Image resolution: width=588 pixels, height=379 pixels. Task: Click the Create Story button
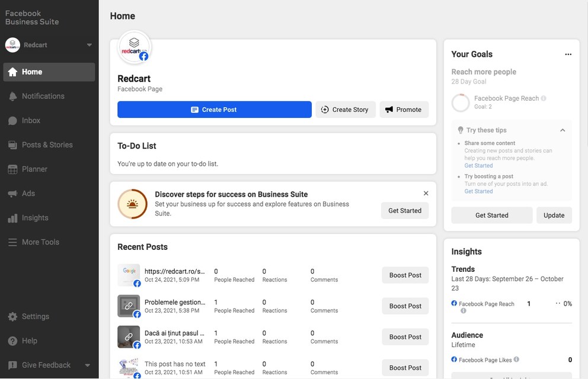click(x=345, y=110)
